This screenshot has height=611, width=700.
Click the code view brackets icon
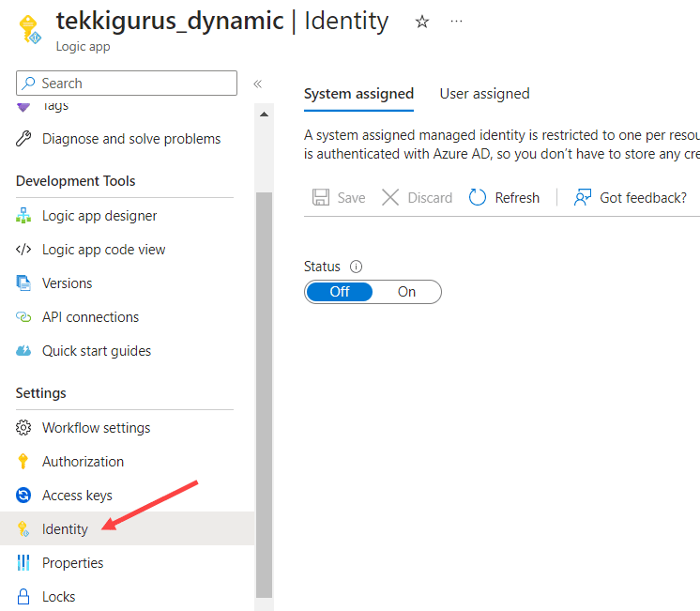[x=23, y=250]
